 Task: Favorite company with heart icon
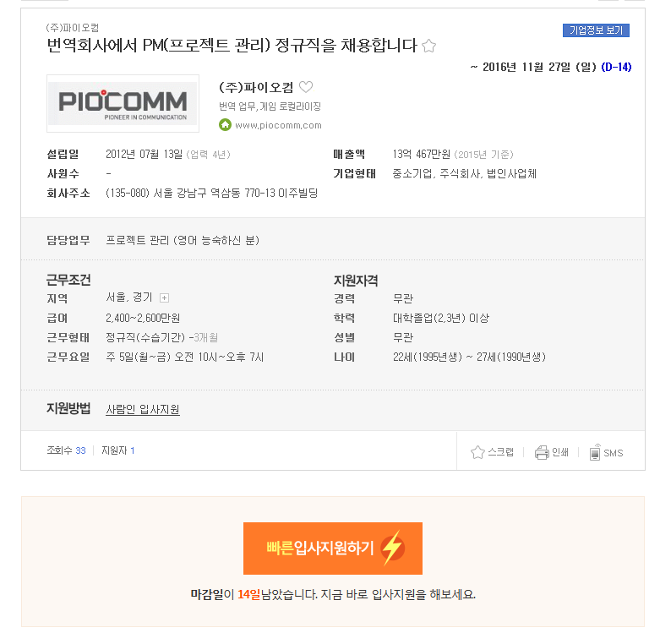point(306,87)
